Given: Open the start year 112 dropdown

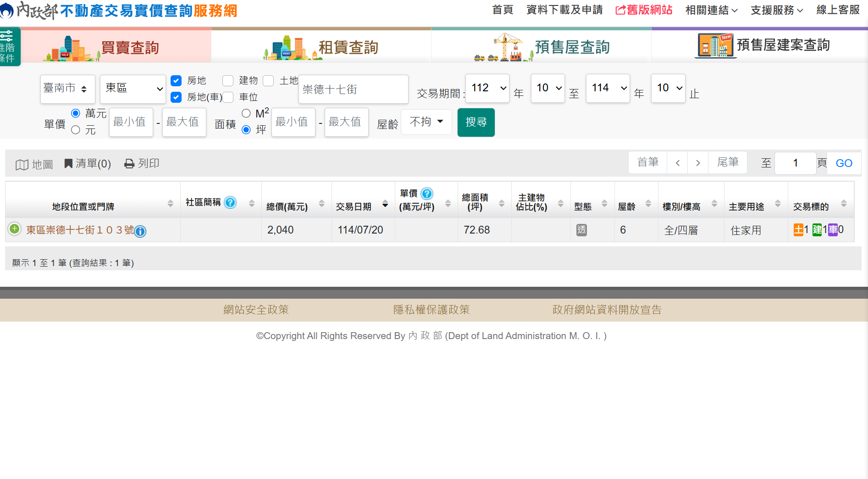Looking at the screenshot, I should 487,88.
